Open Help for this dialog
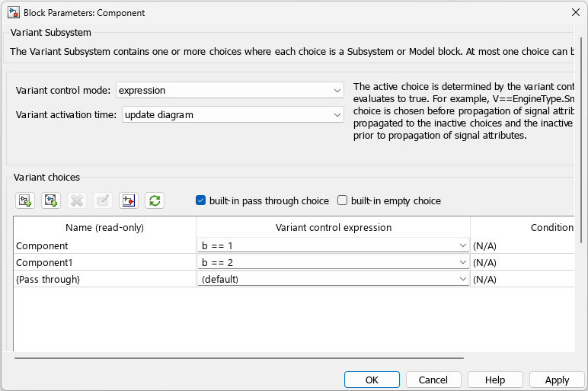The width and height of the screenshot is (588, 391). click(x=495, y=380)
